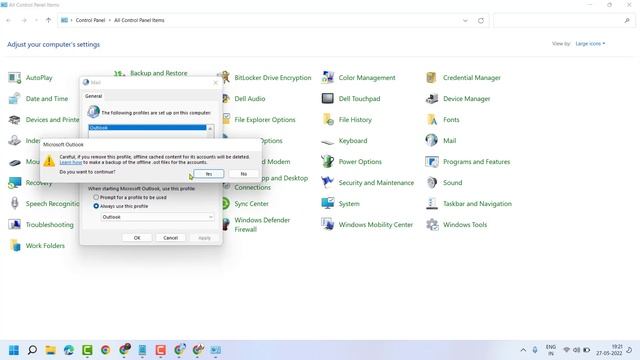Select the Outlook profile in the list
Screen dimensions: 640x360
[147, 128]
